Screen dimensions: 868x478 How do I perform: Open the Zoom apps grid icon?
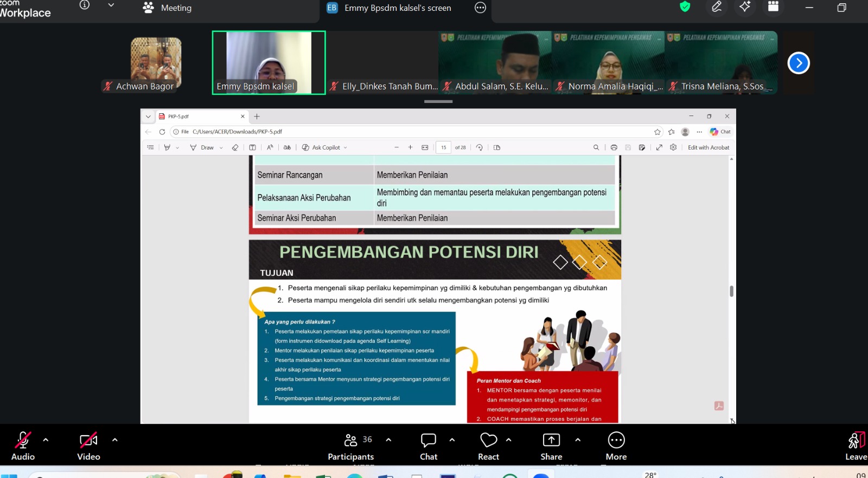click(773, 7)
